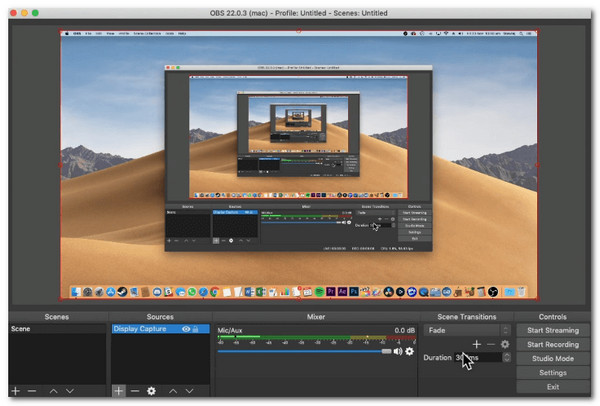This screenshot has width=600, height=406.
Task: Click the 0.0 dB volume readout
Action: pos(404,330)
